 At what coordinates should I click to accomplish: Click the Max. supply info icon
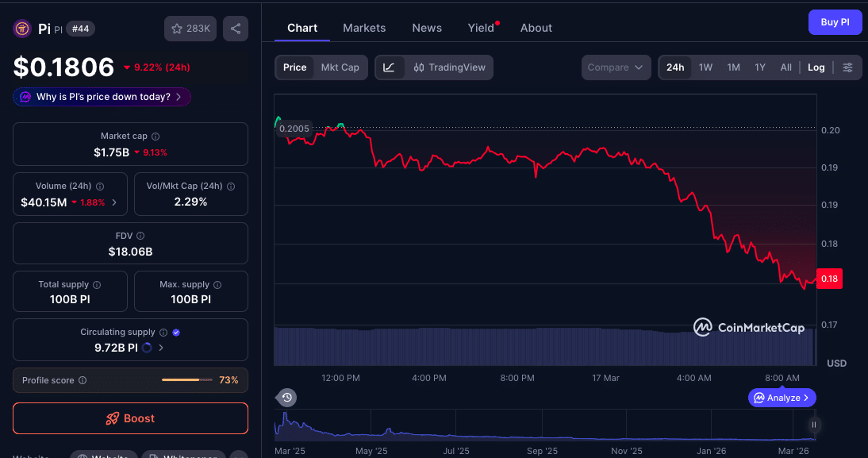click(x=217, y=285)
